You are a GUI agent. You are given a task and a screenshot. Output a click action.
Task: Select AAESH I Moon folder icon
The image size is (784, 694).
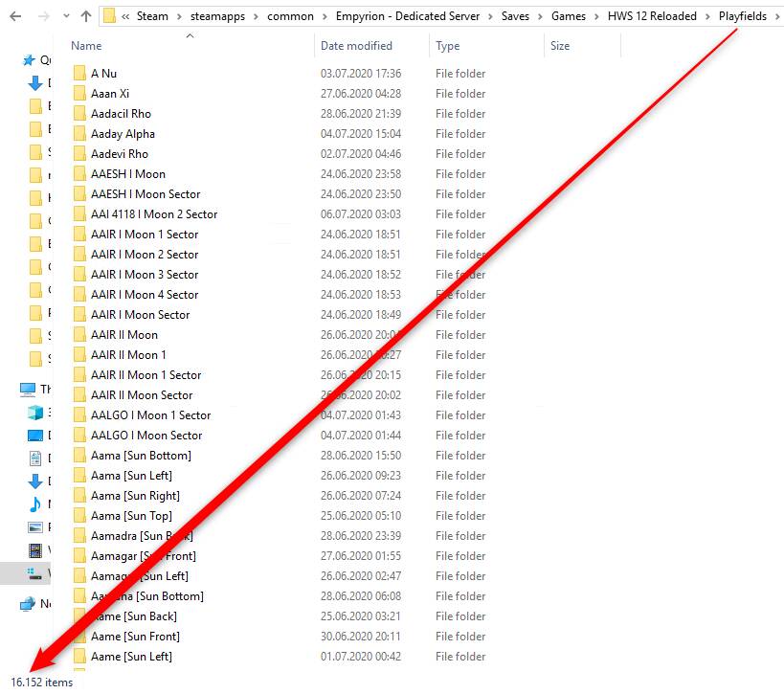pos(79,173)
